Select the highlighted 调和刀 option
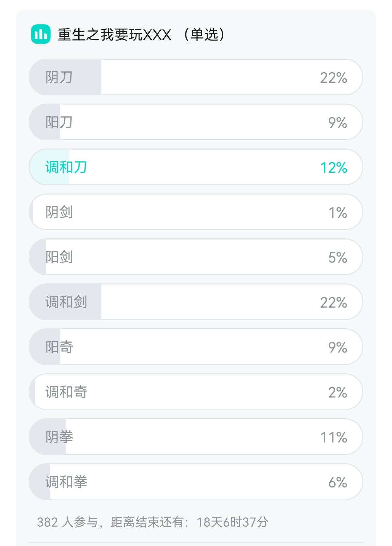392x546 pixels. (195, 167)
